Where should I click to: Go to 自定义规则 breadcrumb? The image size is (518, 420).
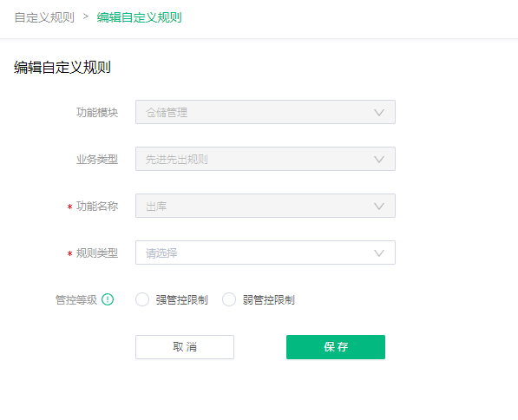tap(44, 17)
